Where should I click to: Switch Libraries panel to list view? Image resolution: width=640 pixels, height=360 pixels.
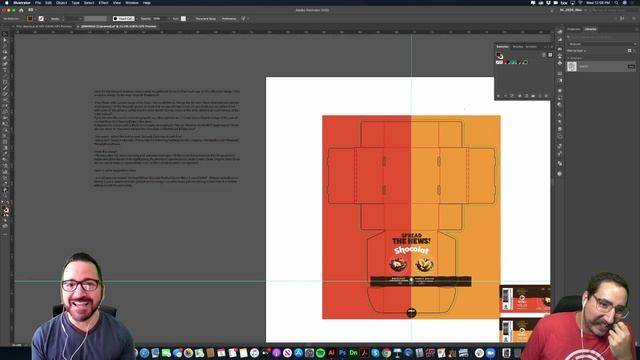click(635, 51)
